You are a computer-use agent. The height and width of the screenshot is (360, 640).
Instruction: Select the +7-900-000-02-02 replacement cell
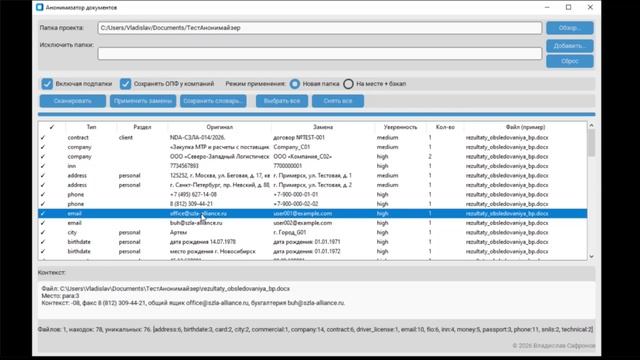[296, 204]
